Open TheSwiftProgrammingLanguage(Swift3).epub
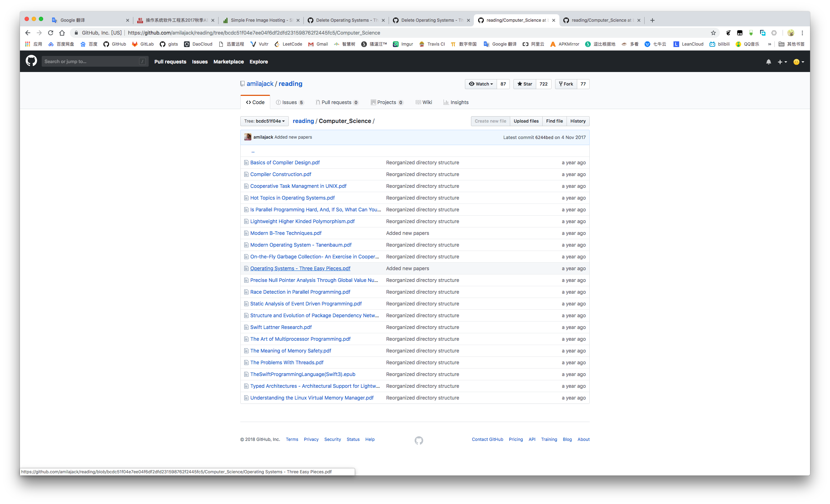 click(303, 374)
